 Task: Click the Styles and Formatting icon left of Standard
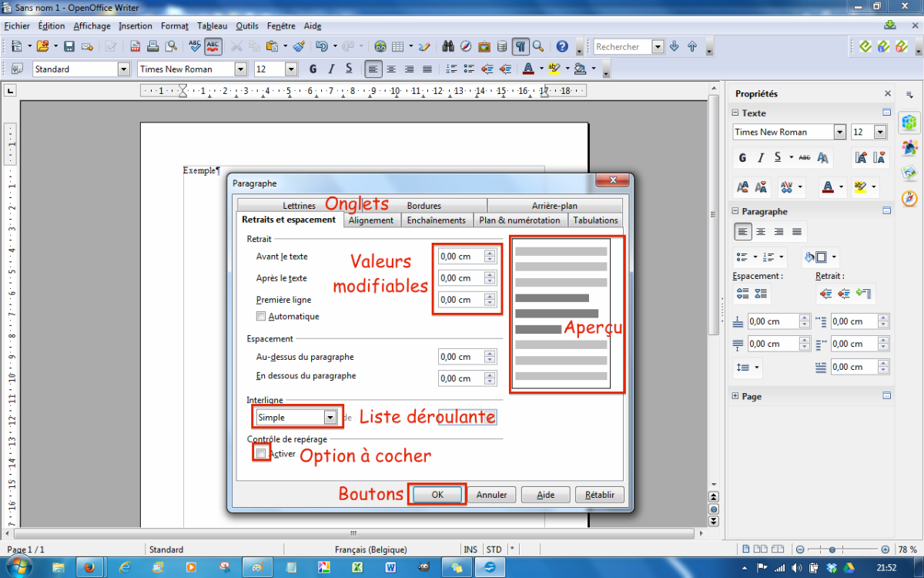coord(17,69)
